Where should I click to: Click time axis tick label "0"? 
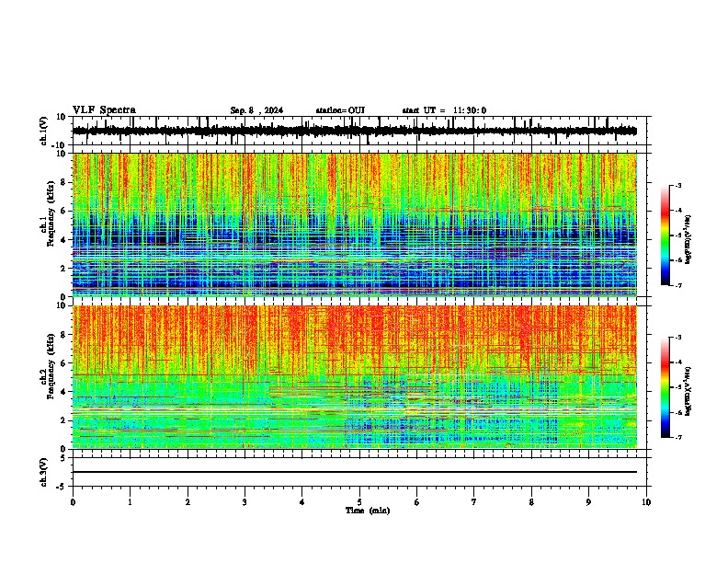click(x=73, y=502)
